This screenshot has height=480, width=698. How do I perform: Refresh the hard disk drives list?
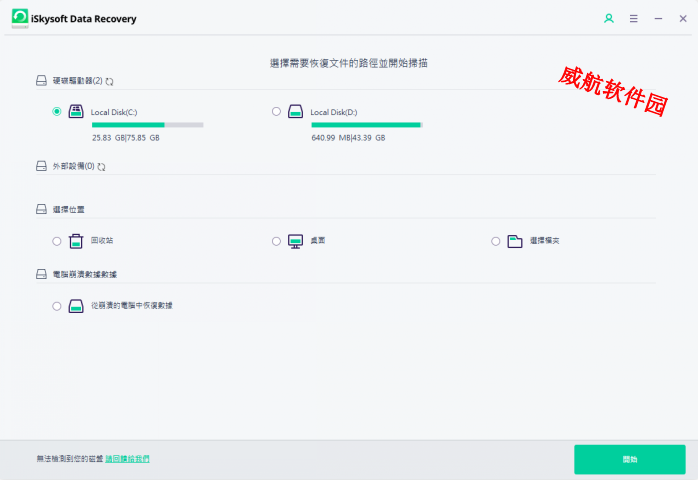coord(109,81)
